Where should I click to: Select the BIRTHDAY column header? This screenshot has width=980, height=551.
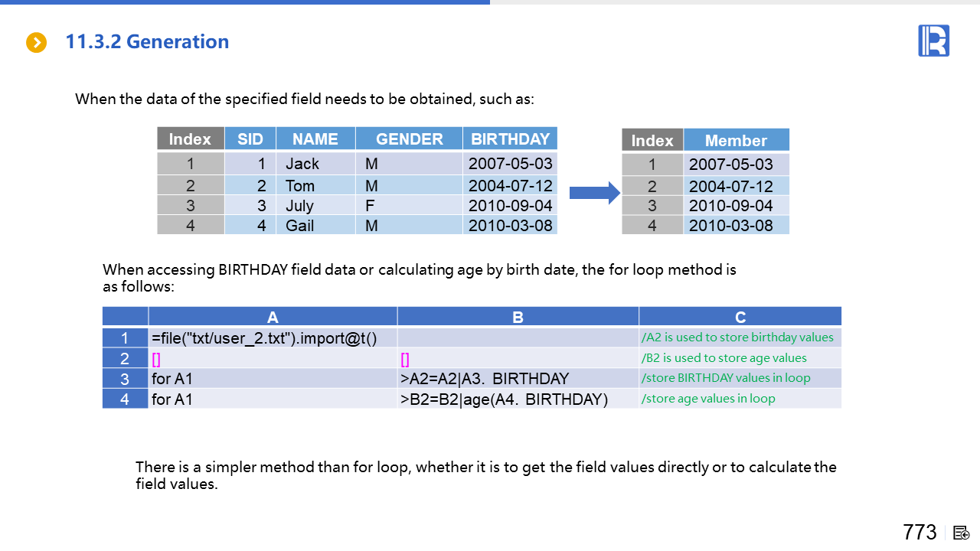510,139
